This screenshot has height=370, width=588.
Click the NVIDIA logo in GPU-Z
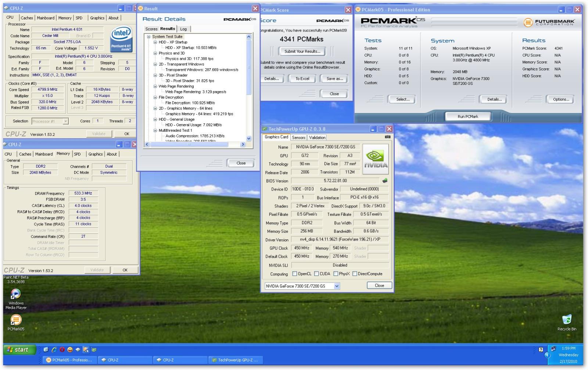pos(376,159)
